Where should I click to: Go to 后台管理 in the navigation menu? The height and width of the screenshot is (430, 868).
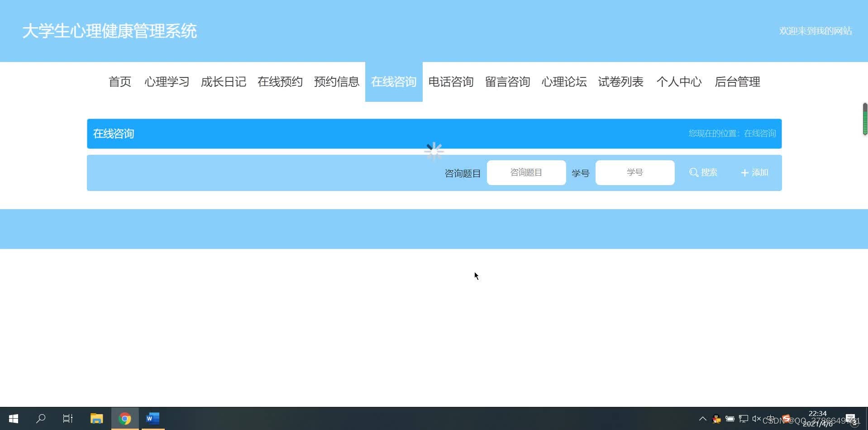737,82
